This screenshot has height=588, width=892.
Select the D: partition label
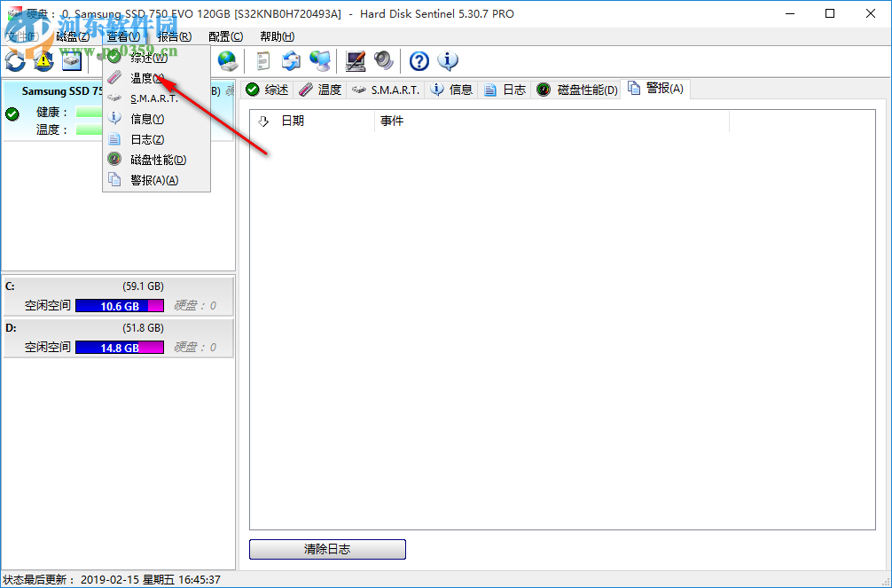11,328
